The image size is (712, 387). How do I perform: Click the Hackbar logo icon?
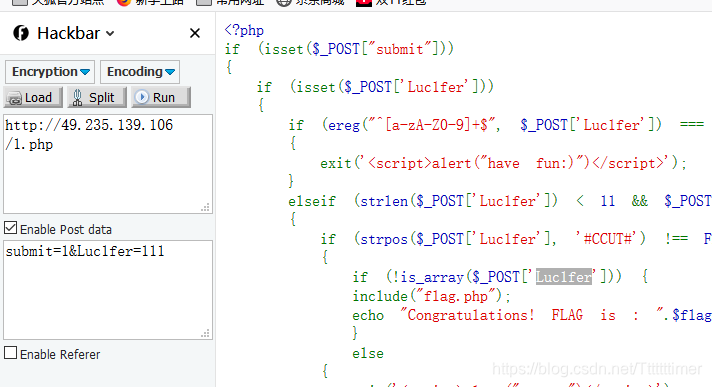[21, 33]
